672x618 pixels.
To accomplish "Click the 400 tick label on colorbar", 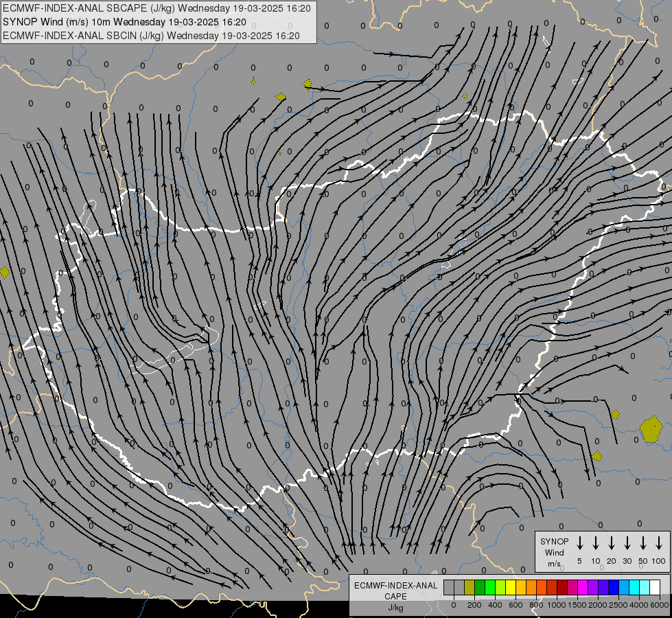I will [495, 605].
